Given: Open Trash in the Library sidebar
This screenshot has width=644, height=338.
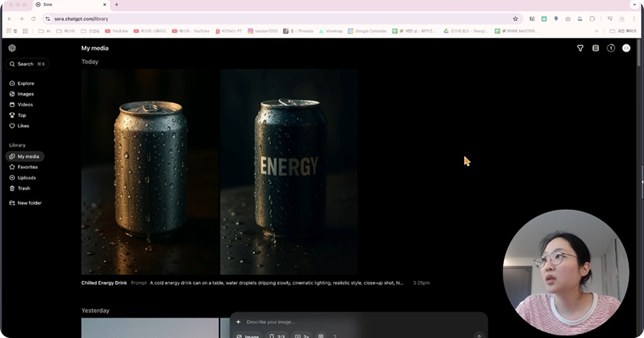Looking at the screenshot, I should pos(23,189).
